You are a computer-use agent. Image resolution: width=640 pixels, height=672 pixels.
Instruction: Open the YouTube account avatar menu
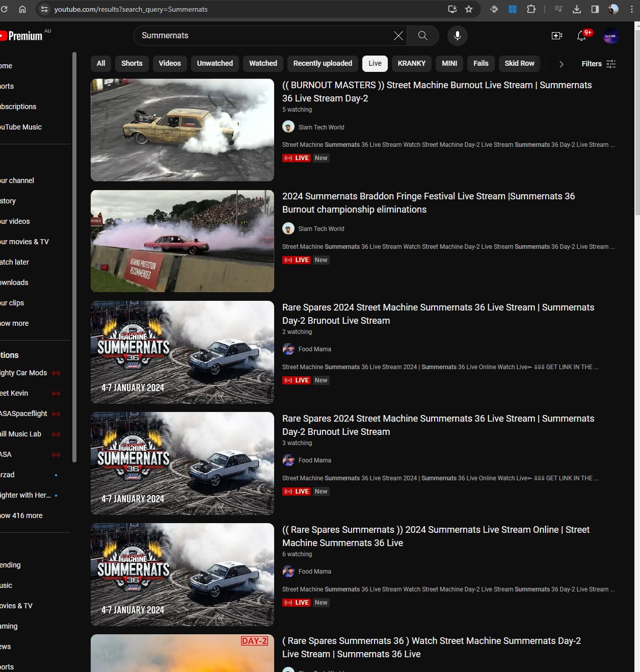click(610, 36)
